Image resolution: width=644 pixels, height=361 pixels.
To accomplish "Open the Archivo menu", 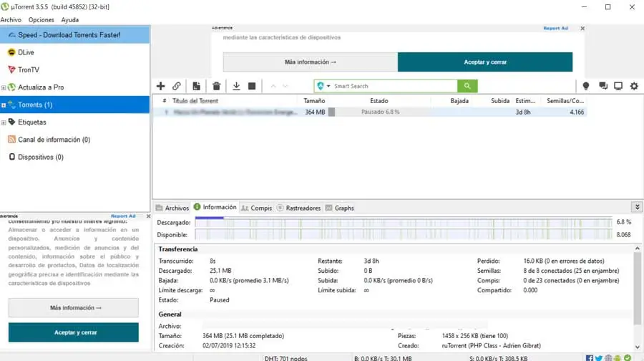I will pos(11,20).
